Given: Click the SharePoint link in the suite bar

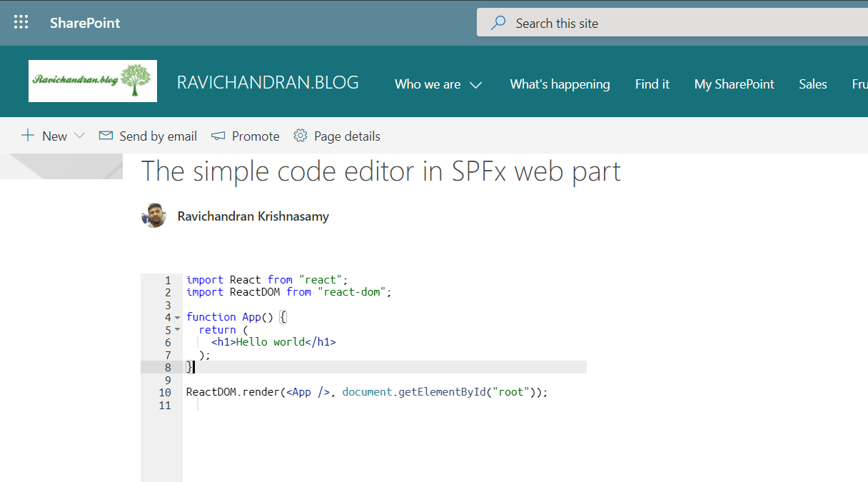Looking at the screenshot, I should 85,23.
